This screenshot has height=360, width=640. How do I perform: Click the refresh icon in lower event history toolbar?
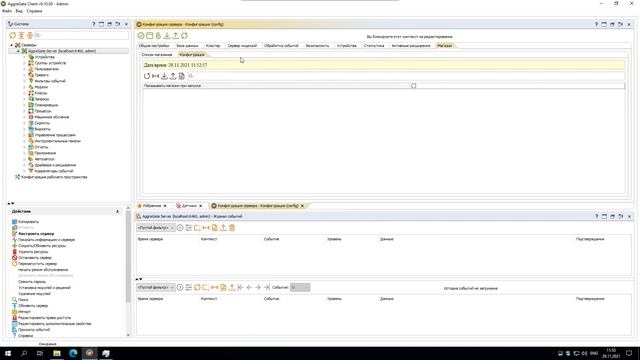tap(197, 287)
